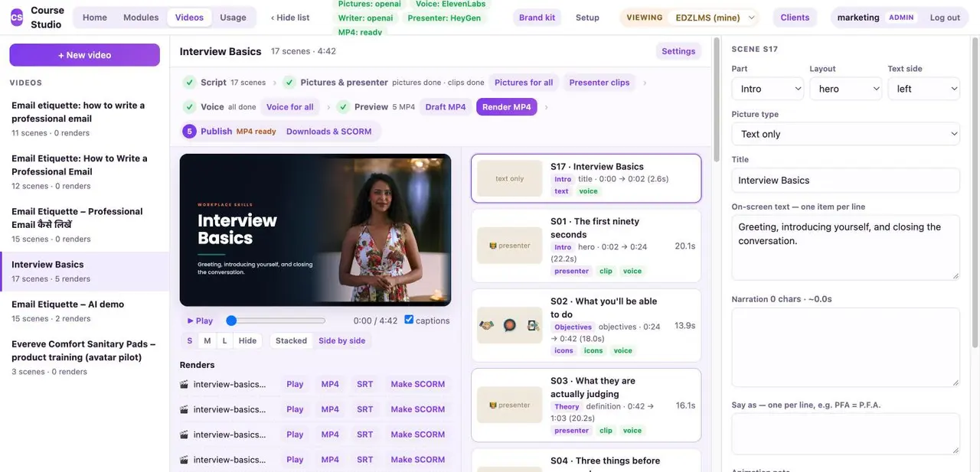Click the Course Studio CS logo icon
Screen dimensions: 980x472
[x=17, y=18]
